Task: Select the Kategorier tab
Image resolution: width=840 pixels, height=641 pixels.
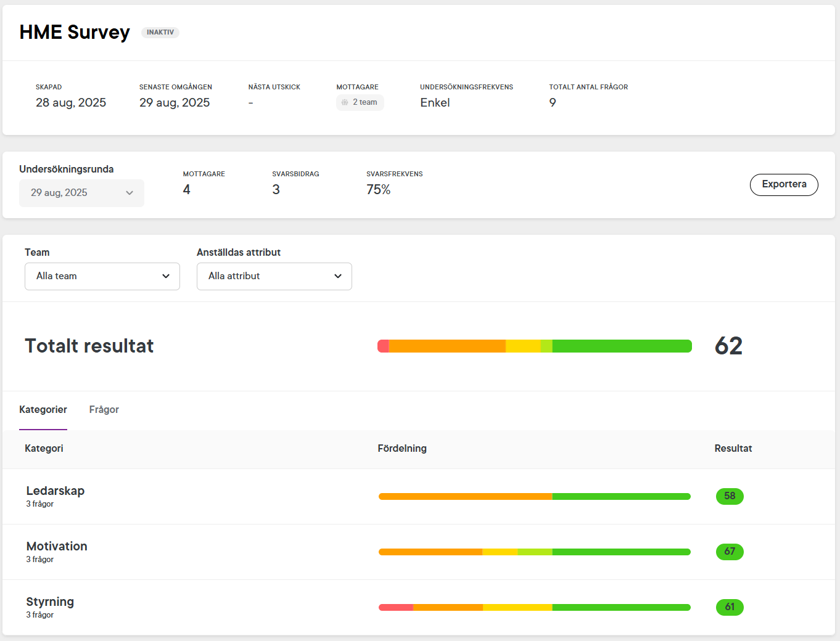Action: (43, 410)
